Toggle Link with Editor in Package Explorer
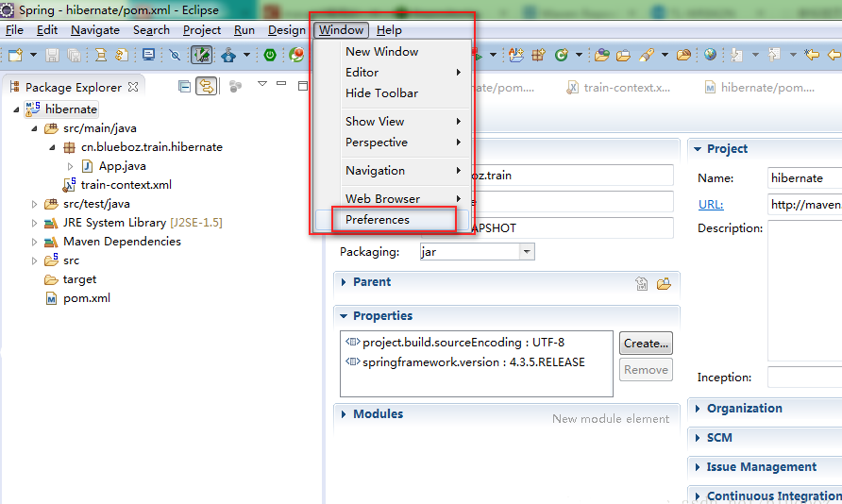Viewport: 842px width, 504px height. click(x=207, y=87)
